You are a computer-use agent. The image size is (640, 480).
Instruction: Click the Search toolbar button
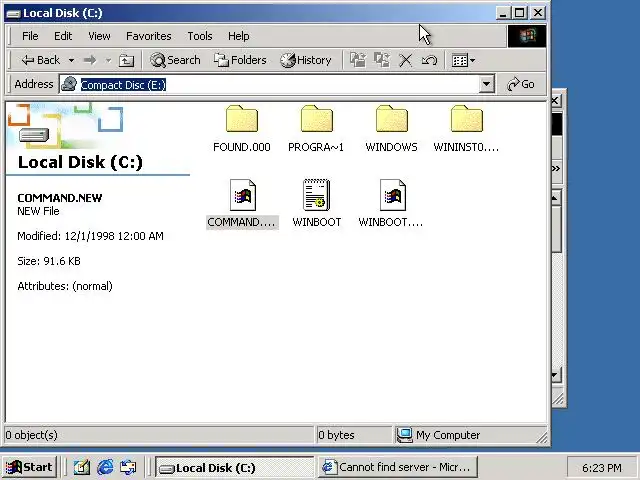(x=175, y=60)
